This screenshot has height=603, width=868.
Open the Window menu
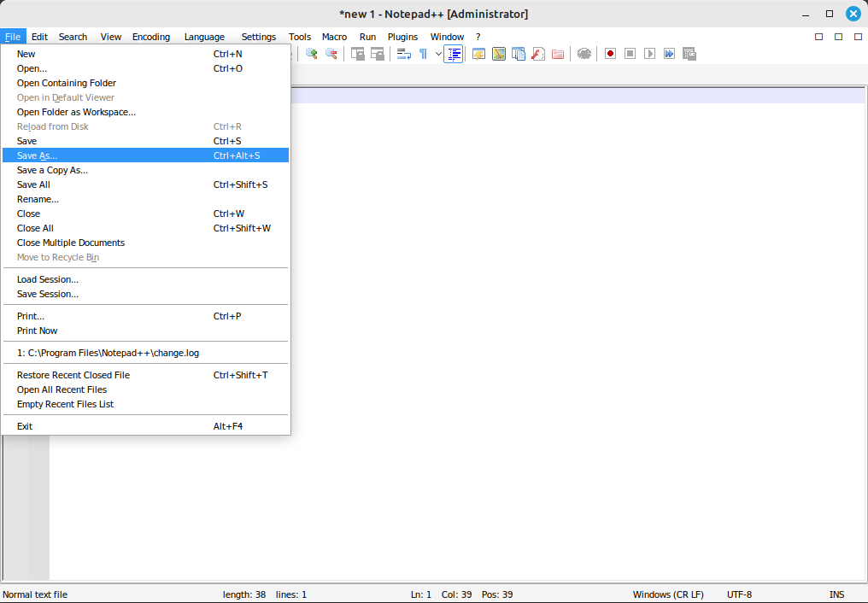[x=448, y=37]
